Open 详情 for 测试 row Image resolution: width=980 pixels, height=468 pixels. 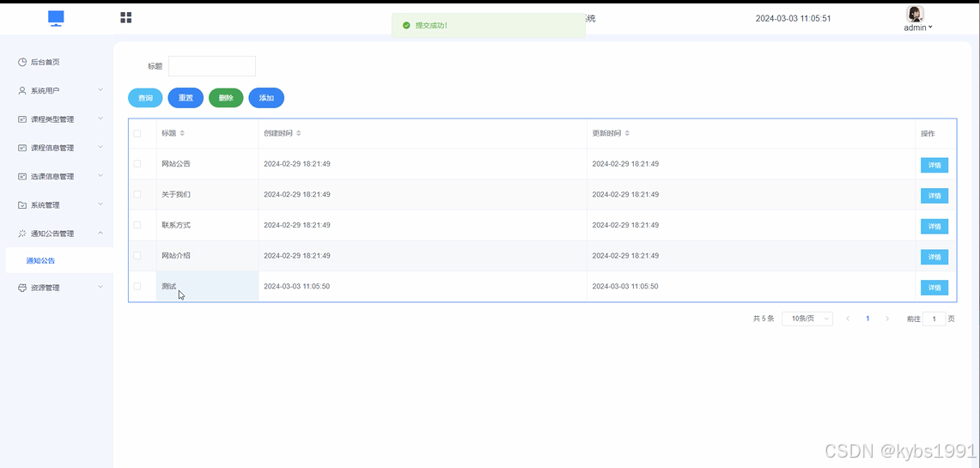934,288
